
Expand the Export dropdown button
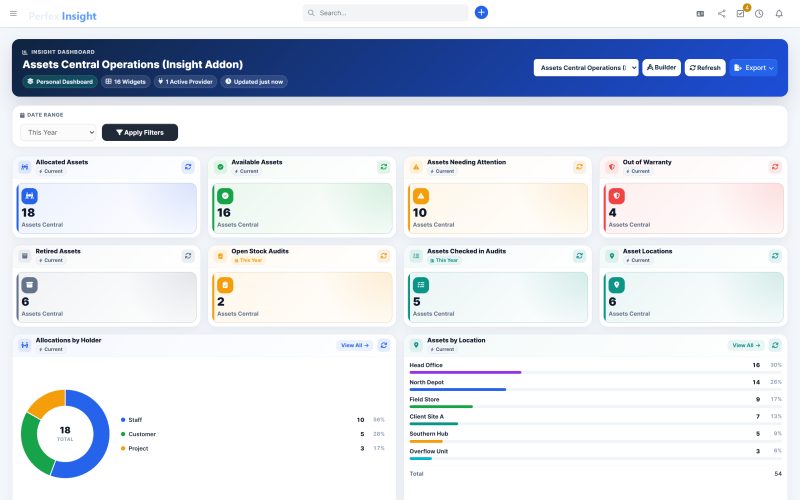point(754,68)
